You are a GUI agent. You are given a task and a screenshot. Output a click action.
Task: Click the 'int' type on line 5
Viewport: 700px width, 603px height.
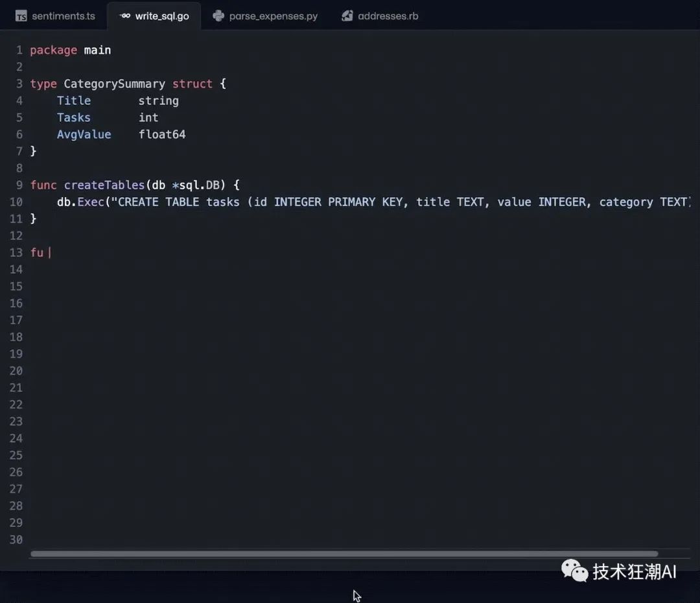(x=148, y=118)
